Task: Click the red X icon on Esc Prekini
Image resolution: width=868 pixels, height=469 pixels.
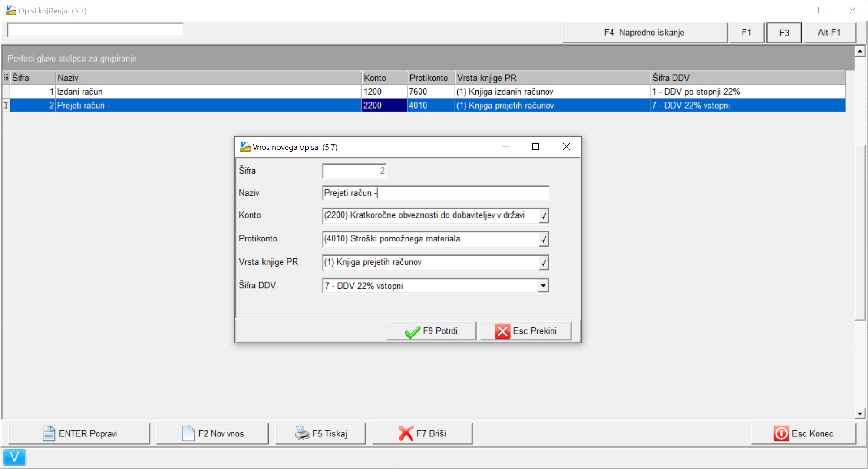Action: [502, 331]
